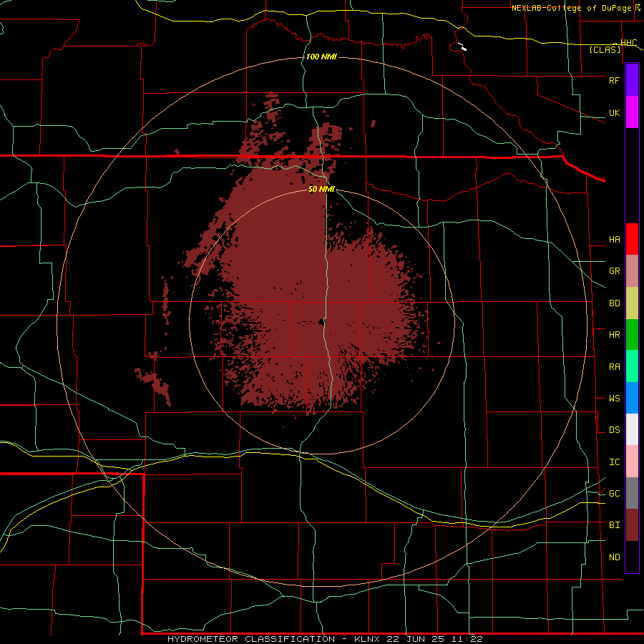
Task: Select the light pink IC legend swatch
Action: (x=632, y=462)
